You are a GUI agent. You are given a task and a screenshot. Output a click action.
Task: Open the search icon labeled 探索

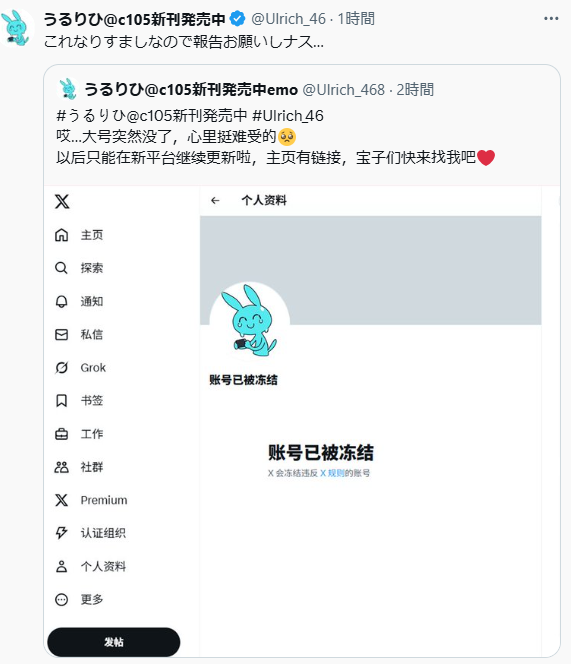[61, 268]
